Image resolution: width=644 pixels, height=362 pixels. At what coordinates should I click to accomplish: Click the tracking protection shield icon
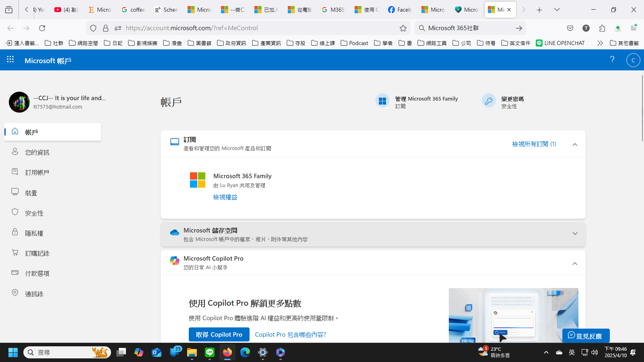pyautogui.click(x=93, y=28)
